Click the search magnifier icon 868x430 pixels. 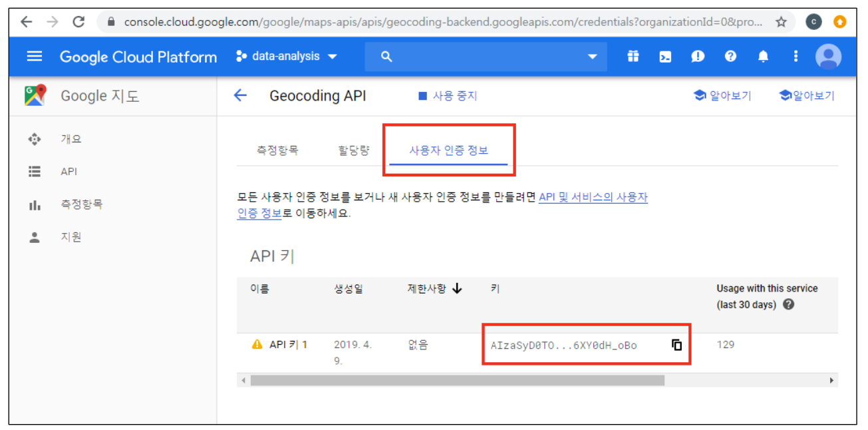[386, 57]
